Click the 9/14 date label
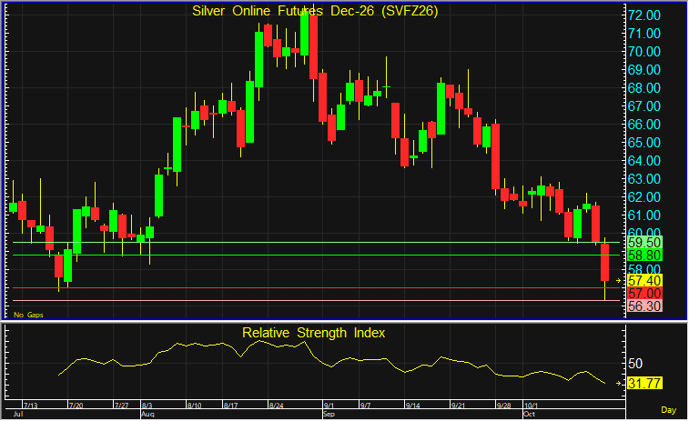The width and height of the screenshot is (689, 421). pyautogui.click(x=413, y=405)
